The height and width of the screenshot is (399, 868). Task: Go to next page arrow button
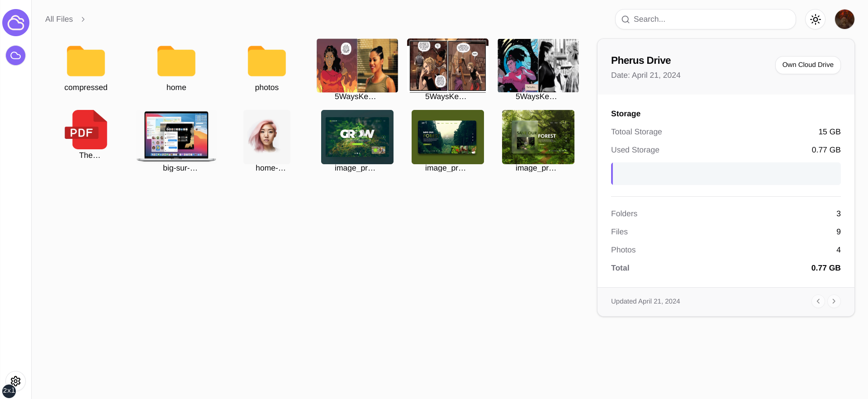point(834,301)
